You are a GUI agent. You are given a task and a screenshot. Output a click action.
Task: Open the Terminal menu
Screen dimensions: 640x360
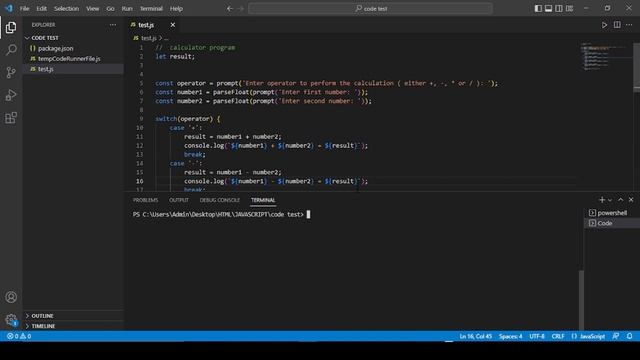151,9
